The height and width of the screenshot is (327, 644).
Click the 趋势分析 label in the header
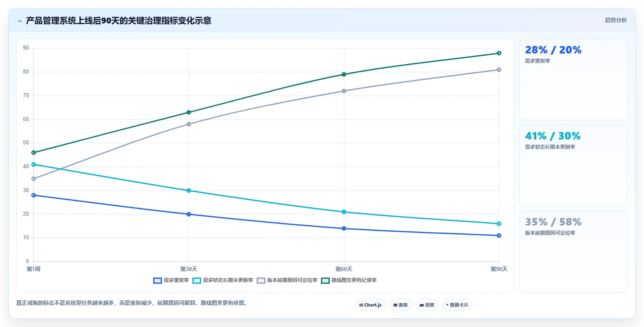point(616,20)
